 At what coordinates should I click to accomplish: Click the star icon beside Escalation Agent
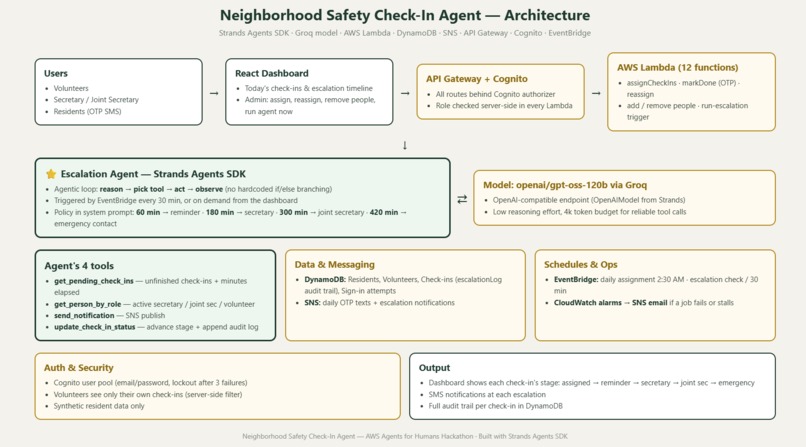pyautogui.click(x=51, y=174)
